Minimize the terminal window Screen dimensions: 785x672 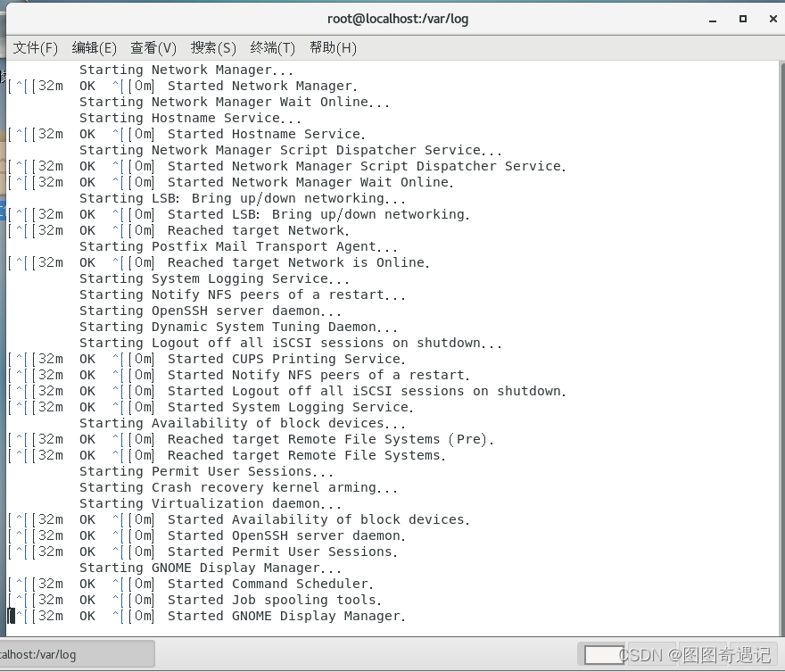click(713, 20)
